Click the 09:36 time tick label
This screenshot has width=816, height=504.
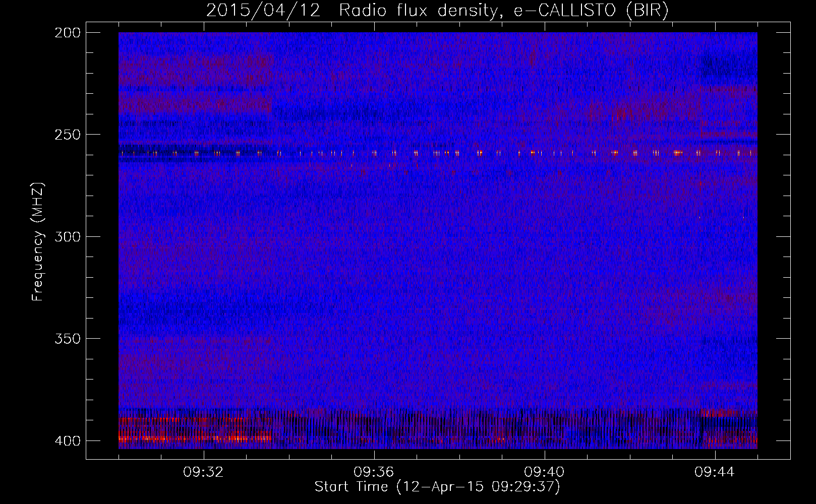pyautogui.click(x=374, y=472)
